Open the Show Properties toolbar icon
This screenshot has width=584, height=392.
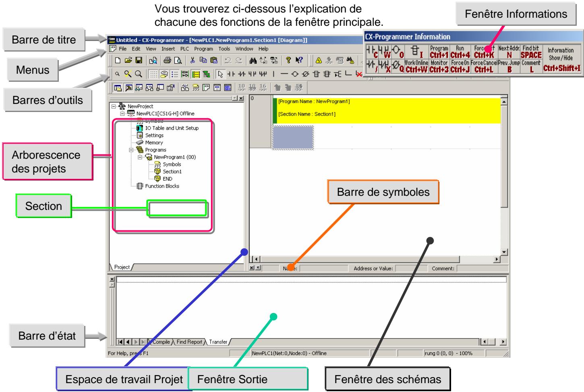click(171, 87)
